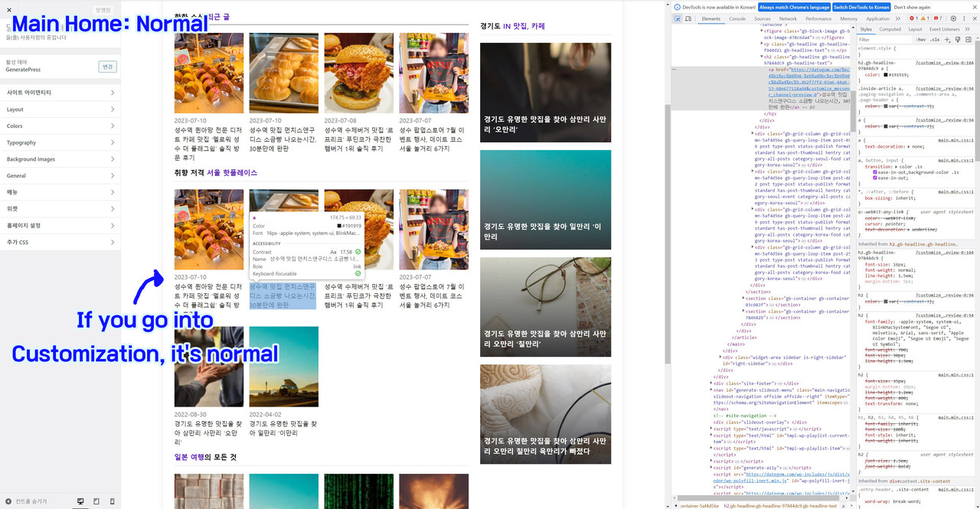Viewport: 980px width, 509px height.
Task: Click the DevTools warning count badge
Action: (x=925, y=18)
